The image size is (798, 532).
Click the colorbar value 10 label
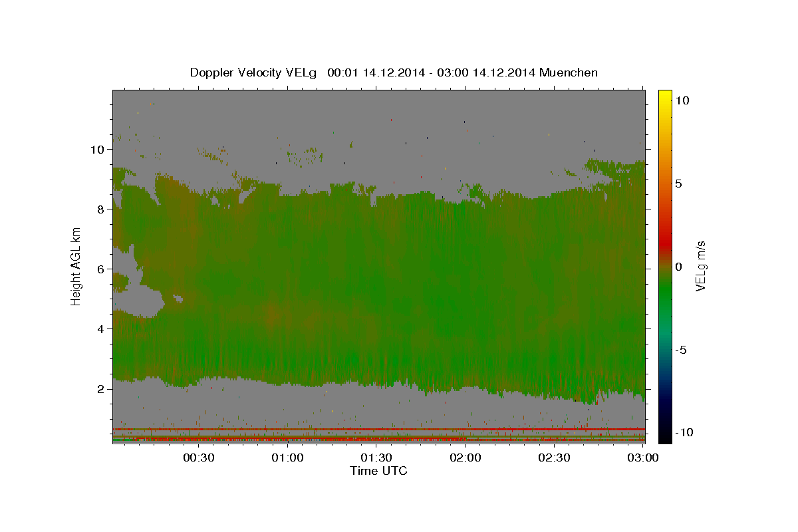(x=682, y=100)
